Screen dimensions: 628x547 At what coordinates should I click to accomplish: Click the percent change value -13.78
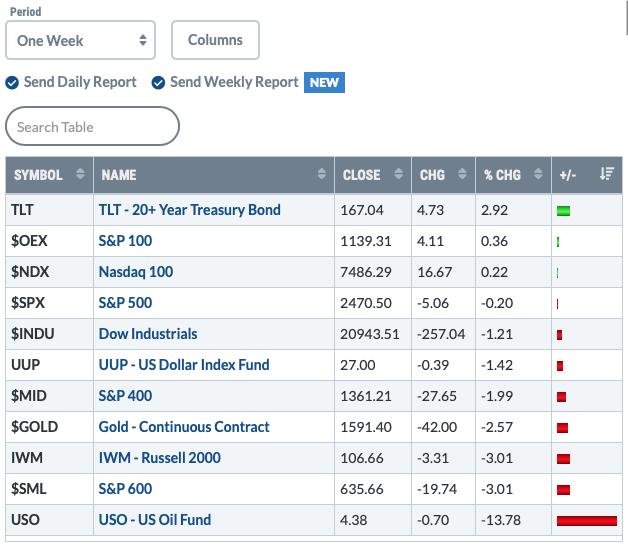[x=501, y=520]
